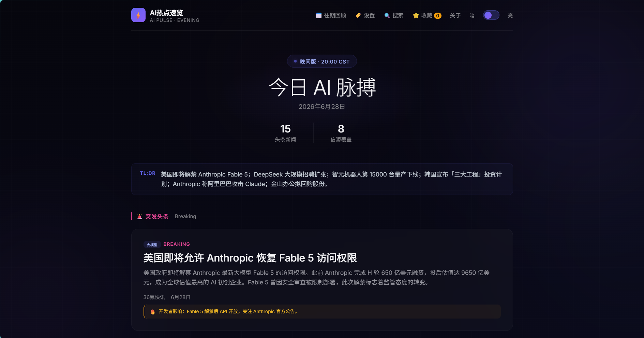Click the 突发头条 section heading
Image resolution: width=644 pixels, height=338 pixels.
click(x=157, y=216)
